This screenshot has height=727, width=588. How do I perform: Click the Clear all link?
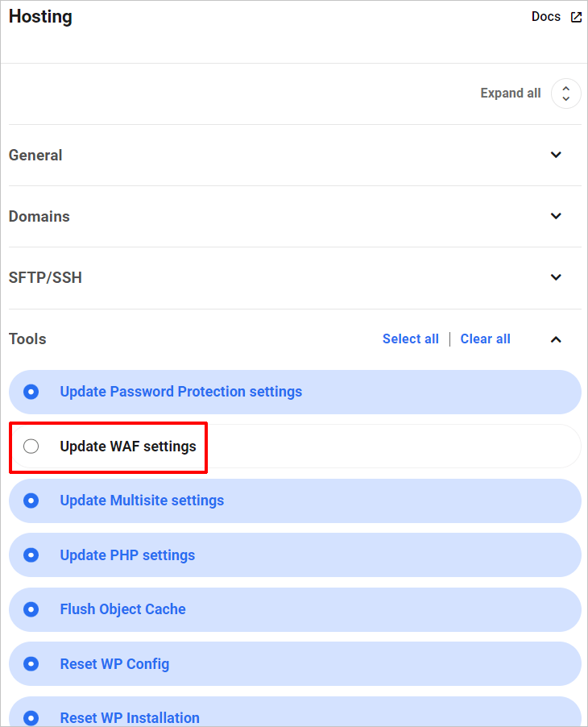point(485,339)
